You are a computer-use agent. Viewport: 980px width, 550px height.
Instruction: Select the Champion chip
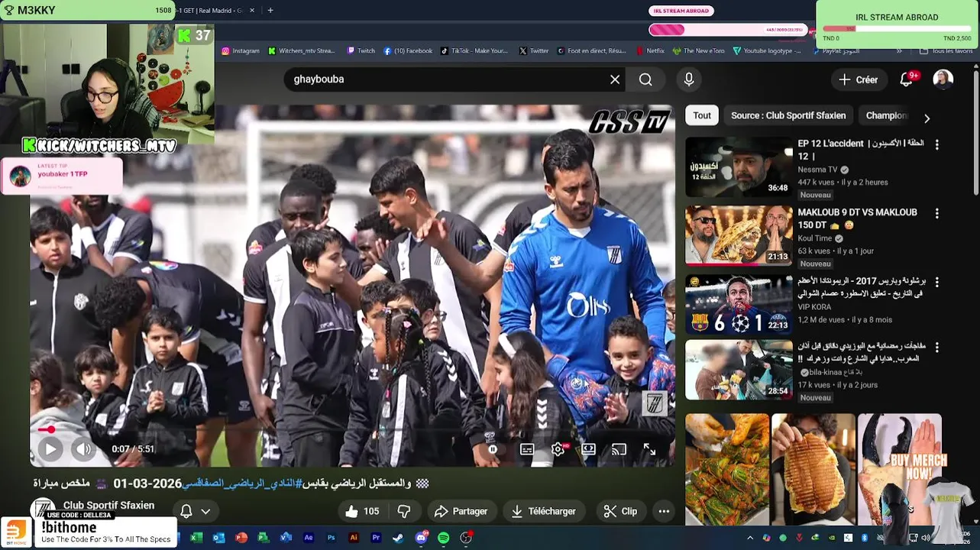pyautogui.click(x=886, y=115)
